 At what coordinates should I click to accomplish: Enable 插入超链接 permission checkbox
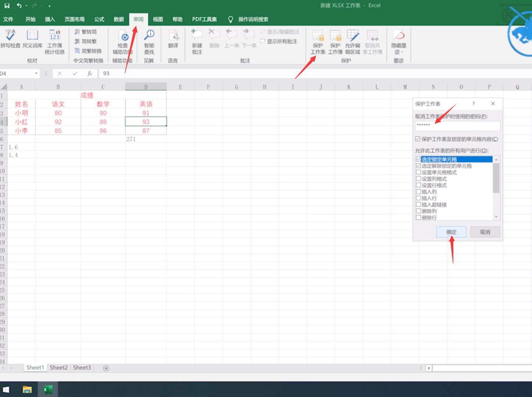418,204
